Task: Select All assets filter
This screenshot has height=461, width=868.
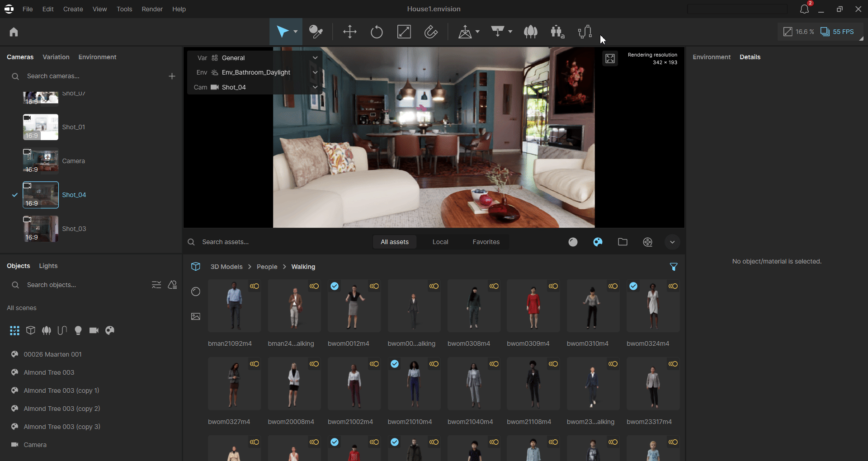Action: pos(395,242)
